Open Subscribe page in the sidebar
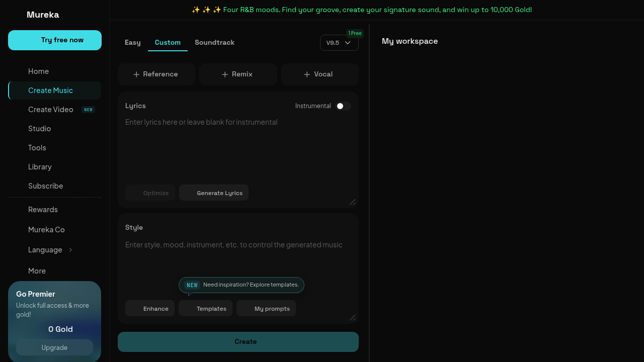 click(54, 186)
